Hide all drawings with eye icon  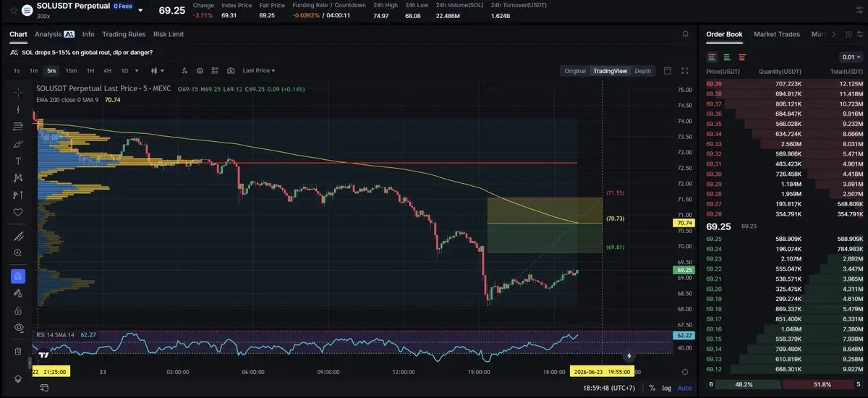tap(18, 328)
